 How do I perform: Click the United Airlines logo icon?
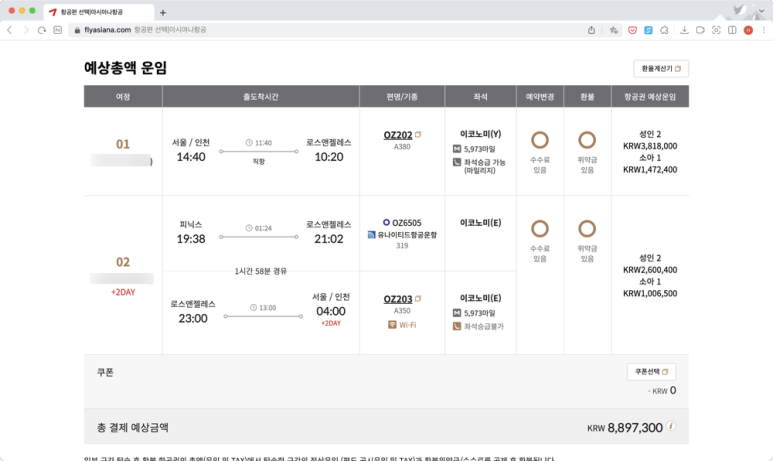pos(372,235)
